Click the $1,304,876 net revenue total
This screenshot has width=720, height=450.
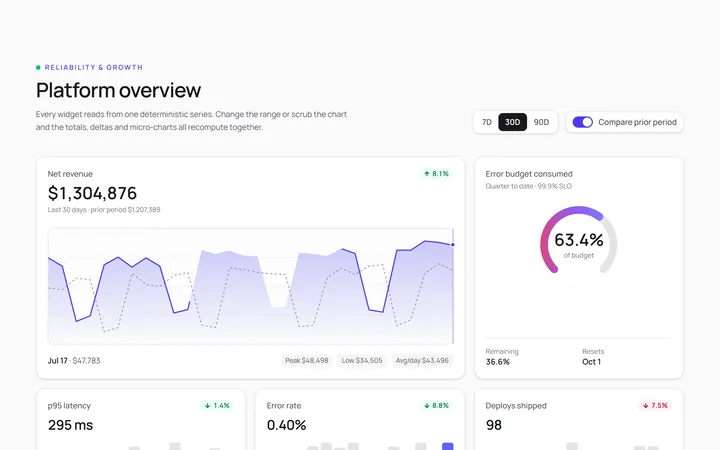point(92,193)
